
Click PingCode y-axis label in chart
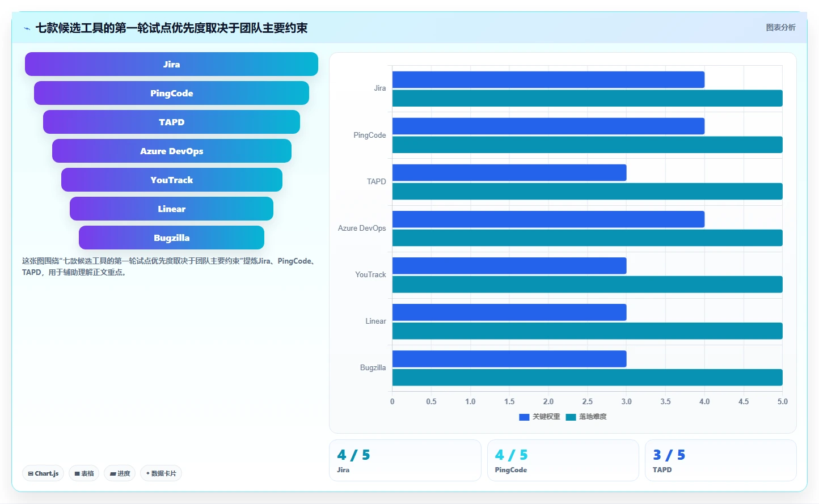pyautogui.click(x=369, y=135)
